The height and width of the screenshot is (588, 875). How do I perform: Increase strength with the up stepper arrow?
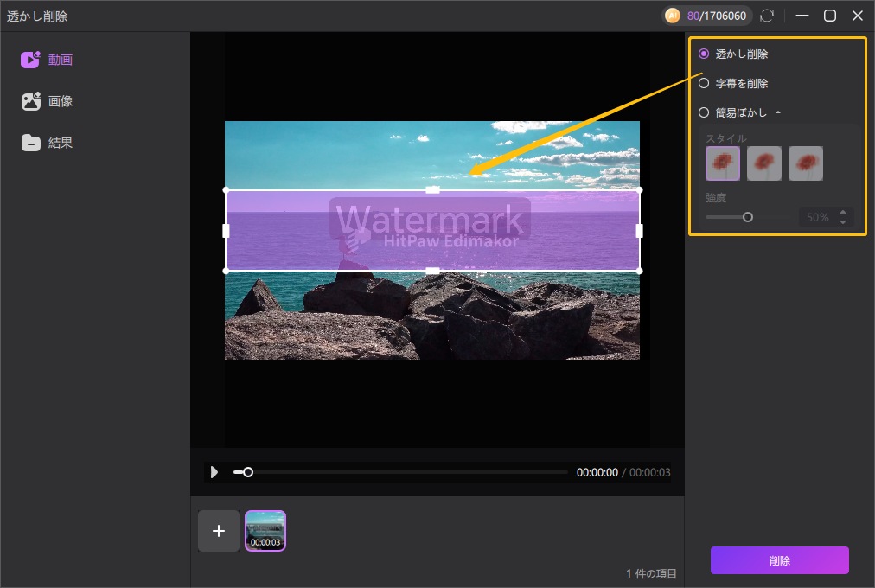point(843,213)
